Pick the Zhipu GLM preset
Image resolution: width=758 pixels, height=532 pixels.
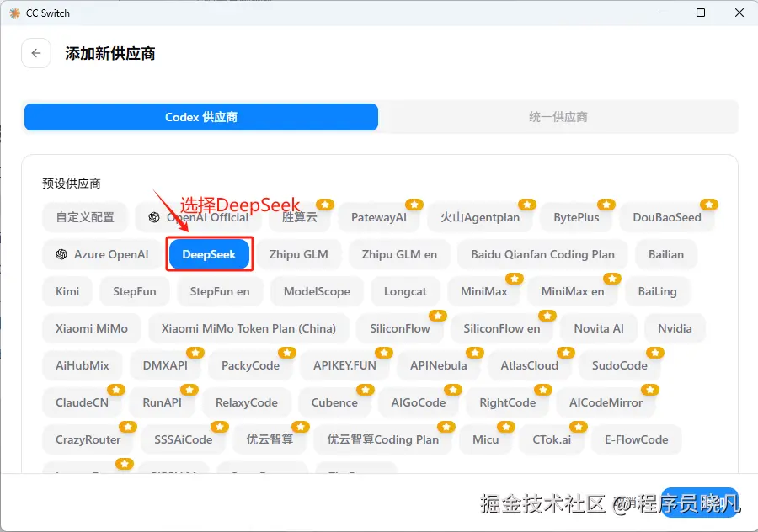tap(298, 254)
